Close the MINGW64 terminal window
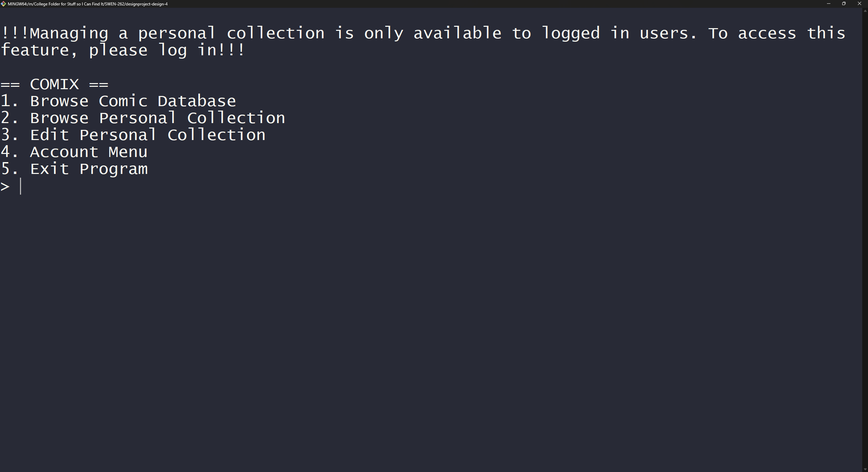This screenshot has width=868, height=472. [x=860, y=4]
